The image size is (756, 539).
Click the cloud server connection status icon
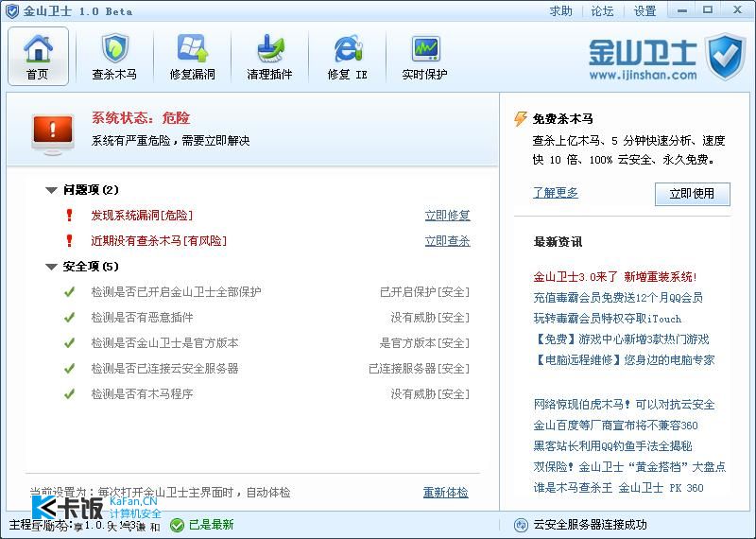click(521, 525)
